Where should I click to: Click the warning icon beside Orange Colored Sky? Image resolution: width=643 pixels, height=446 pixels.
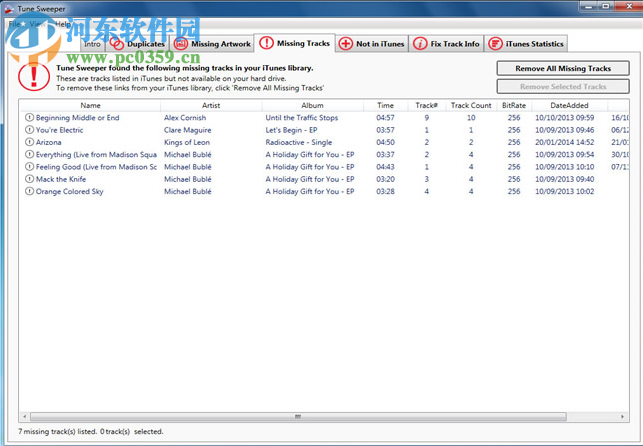click(x=29, y=191)
